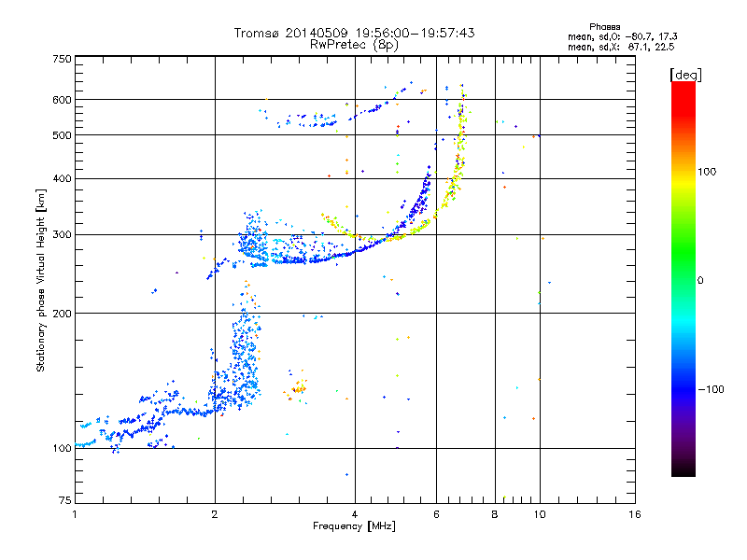
Task: Click x-axis tick label '6'
Action: pyautogui.click(x=436, y=514)
